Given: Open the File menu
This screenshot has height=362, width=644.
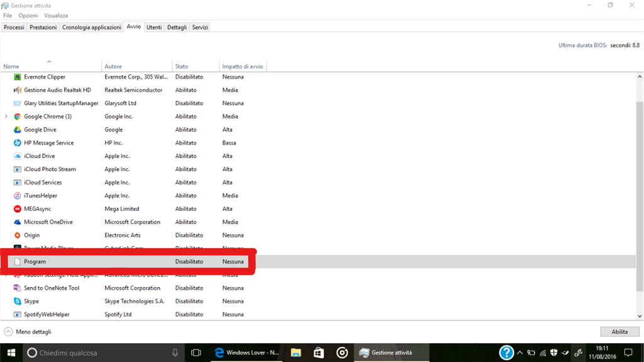Looking at the screenshot, I should [8, 16].
